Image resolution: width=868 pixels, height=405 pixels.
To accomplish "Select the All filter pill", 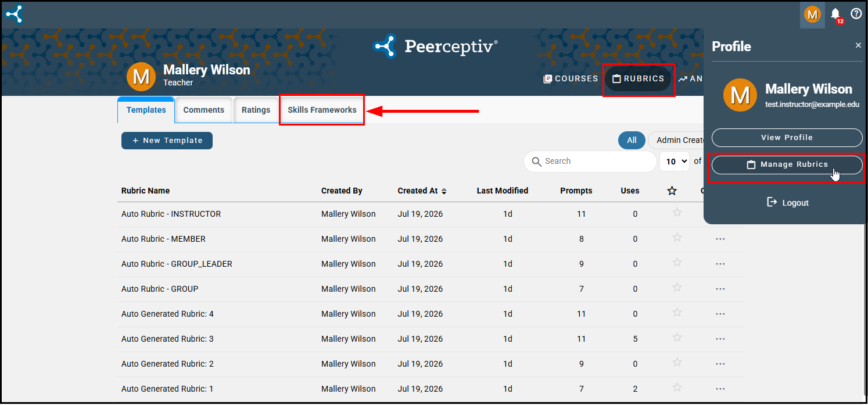I will point(632,140).
